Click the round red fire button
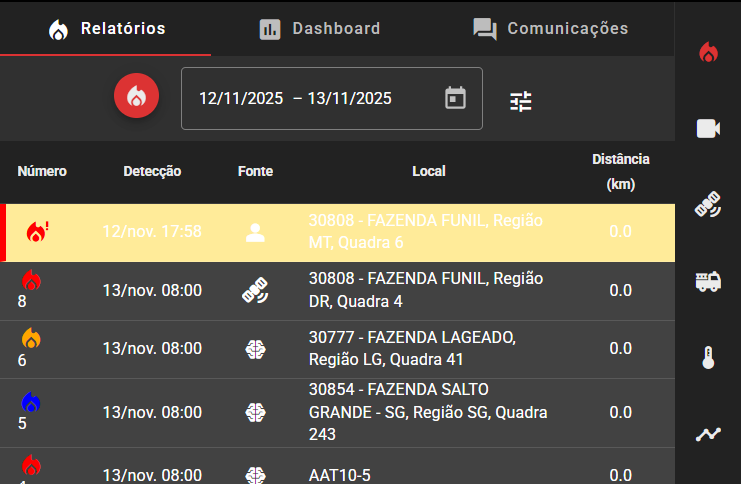 tap(137, 98)
